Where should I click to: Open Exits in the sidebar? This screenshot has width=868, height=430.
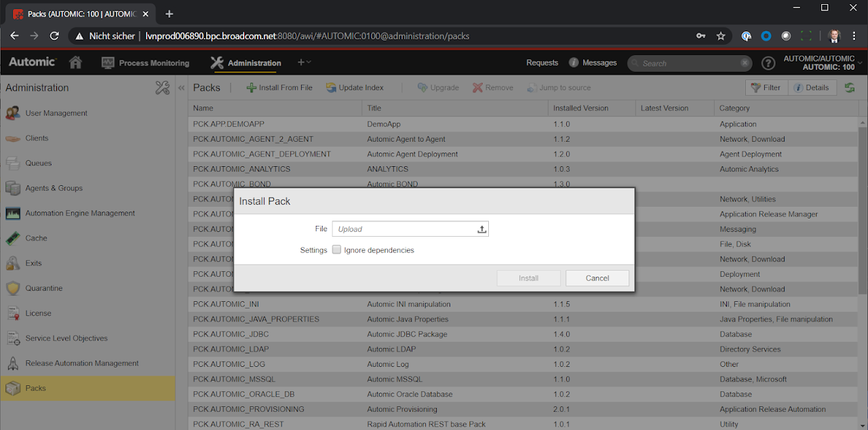87,263
